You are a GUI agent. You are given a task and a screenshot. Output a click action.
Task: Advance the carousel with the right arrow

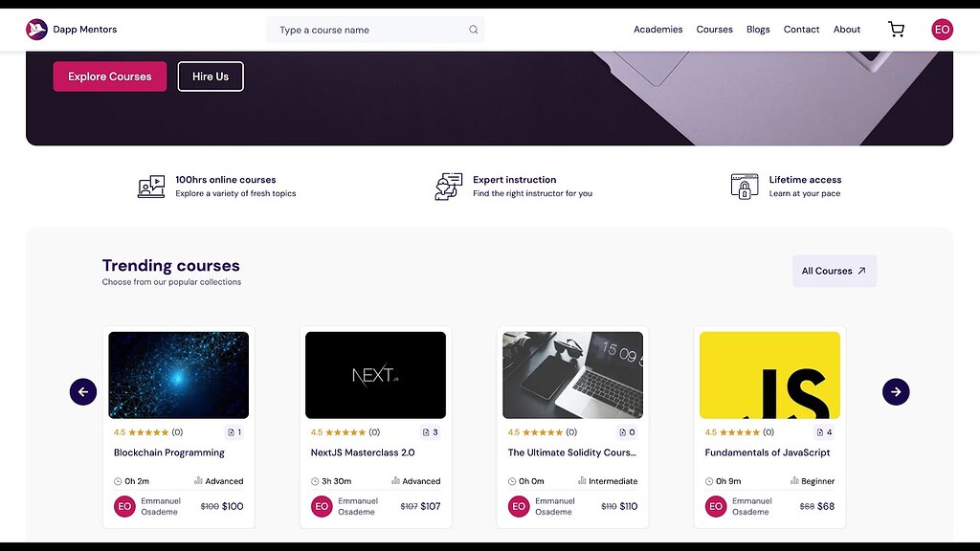[896, 391]
